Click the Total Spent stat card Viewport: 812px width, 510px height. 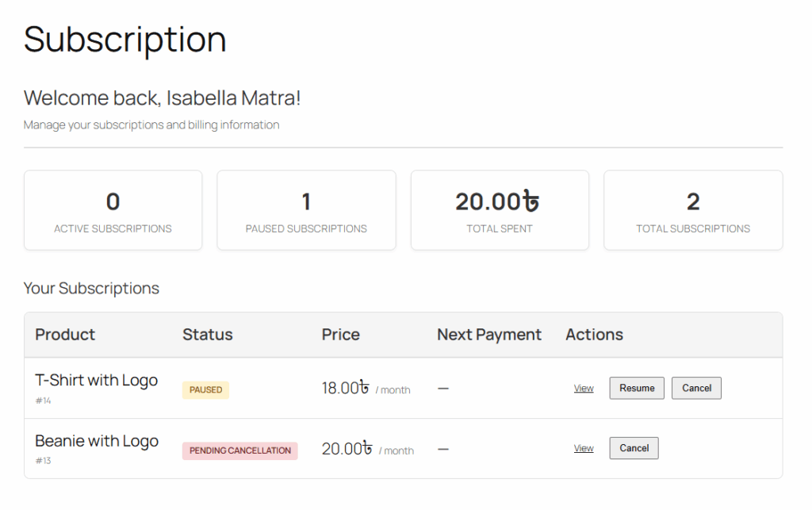tap(500, 210)
